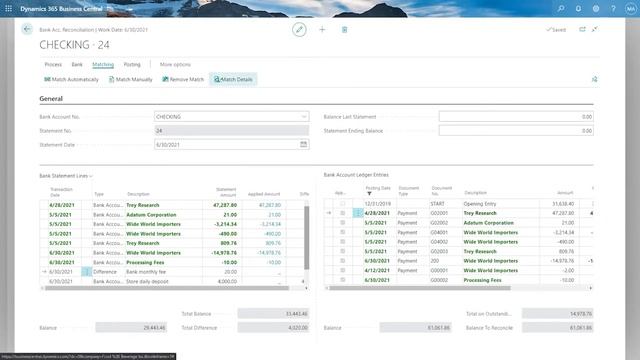The image size is (640, 360).
Task: Open notifications bell icon
Action: coord(578,9)
